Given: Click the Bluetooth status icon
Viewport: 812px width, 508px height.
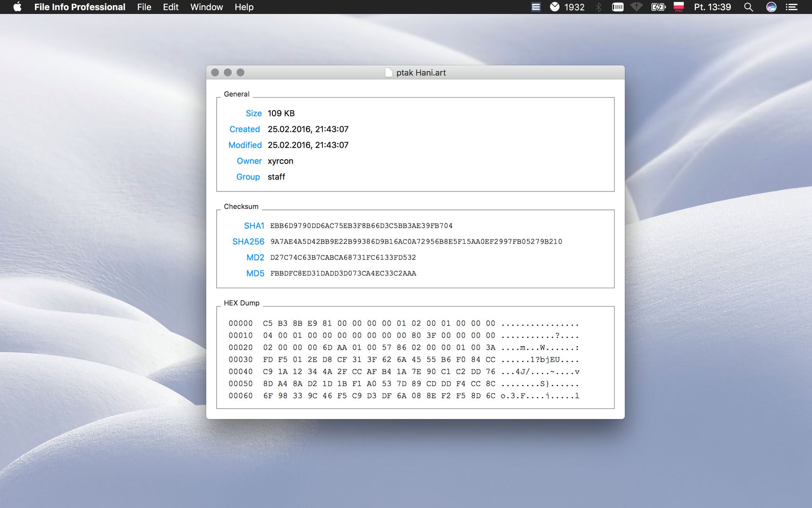Looking at the screenshot, I should click(x=598, y=7).
